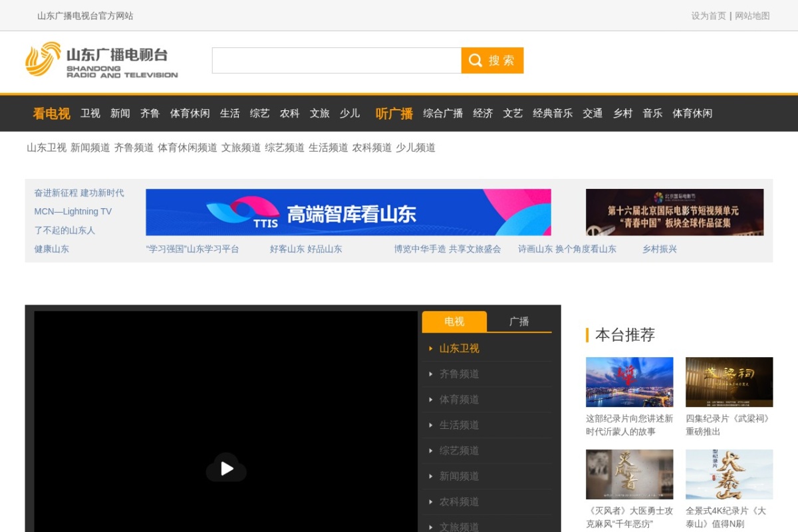Viewport: 798px width, 532px height.
Task: Open the 设为首页 link
Action: tap(708, 16)
